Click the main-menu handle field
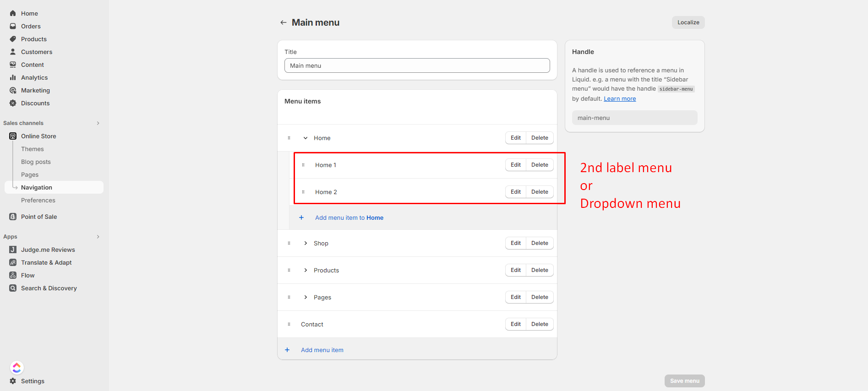 [x=635, y=118]
